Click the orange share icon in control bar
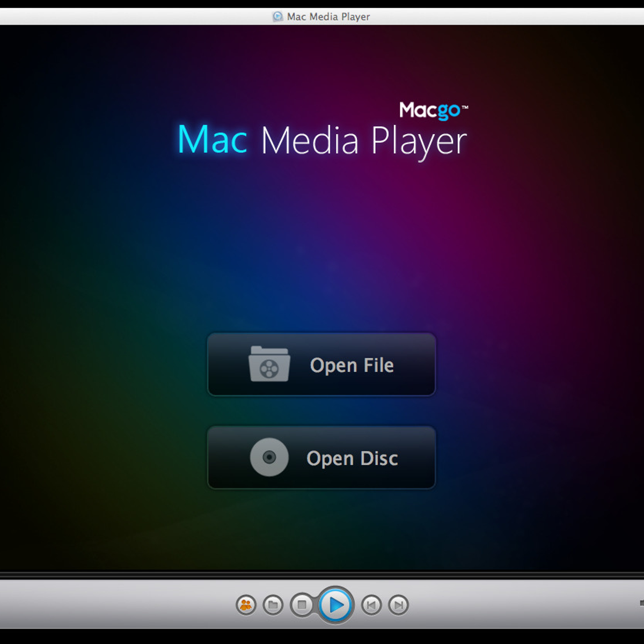 tap(246, 605)
